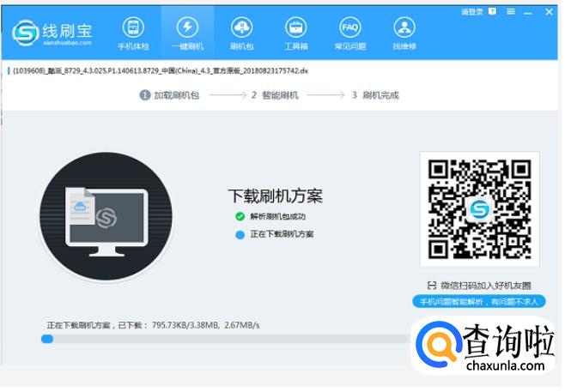Click the WeChat QR code image

(480, 209)
